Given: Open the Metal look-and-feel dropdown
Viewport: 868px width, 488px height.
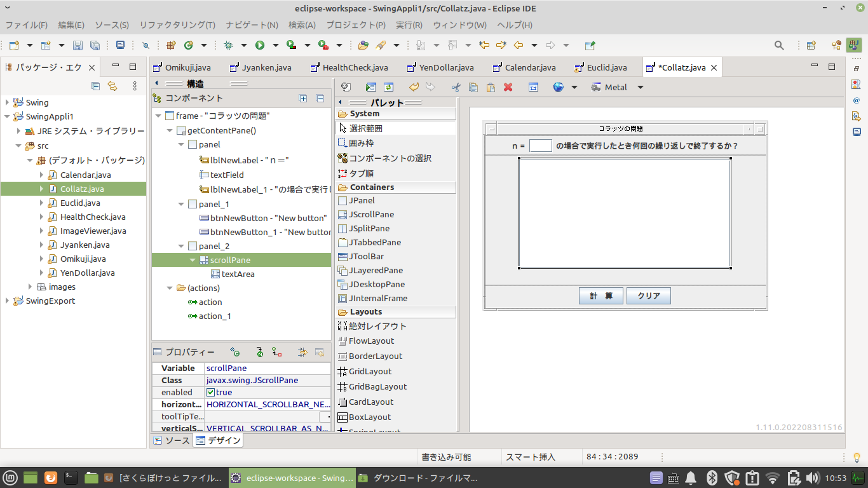Looking at the screenshot, I should click(641, 87).
